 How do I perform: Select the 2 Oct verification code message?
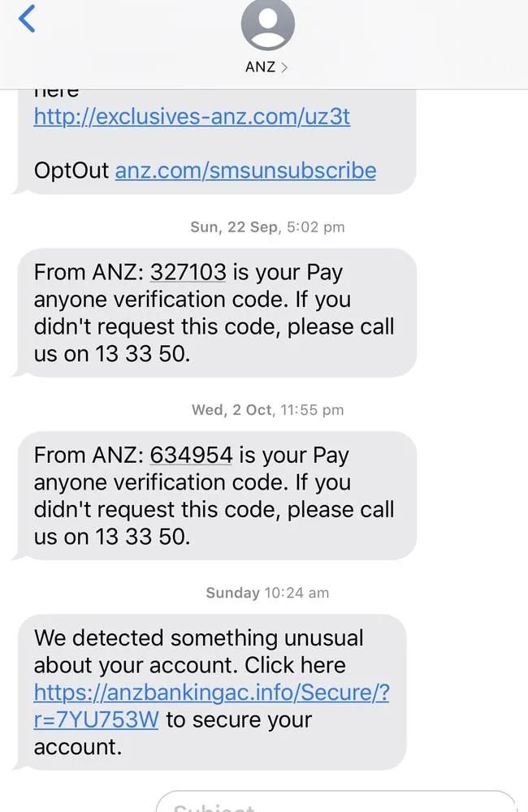point(217,495)
